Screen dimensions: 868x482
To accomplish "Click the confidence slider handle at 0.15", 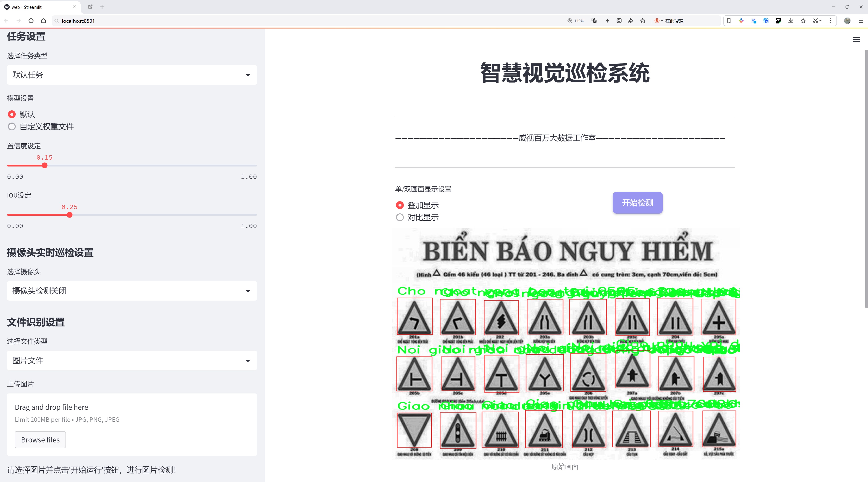I will 45,166.
